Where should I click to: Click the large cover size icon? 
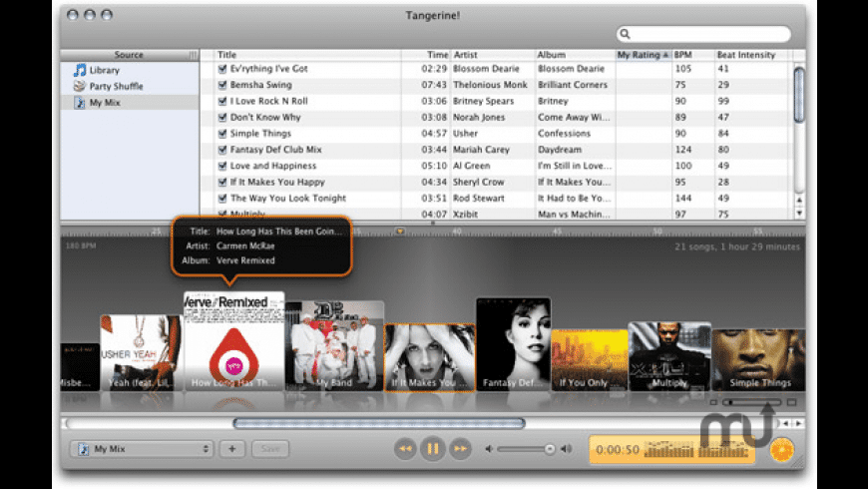(x=792, y=402)
